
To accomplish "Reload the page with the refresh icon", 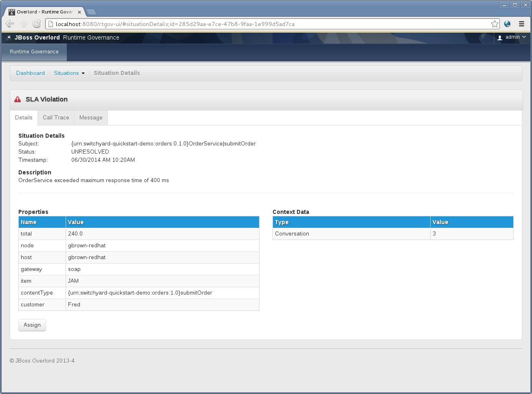I will point(37,24).
